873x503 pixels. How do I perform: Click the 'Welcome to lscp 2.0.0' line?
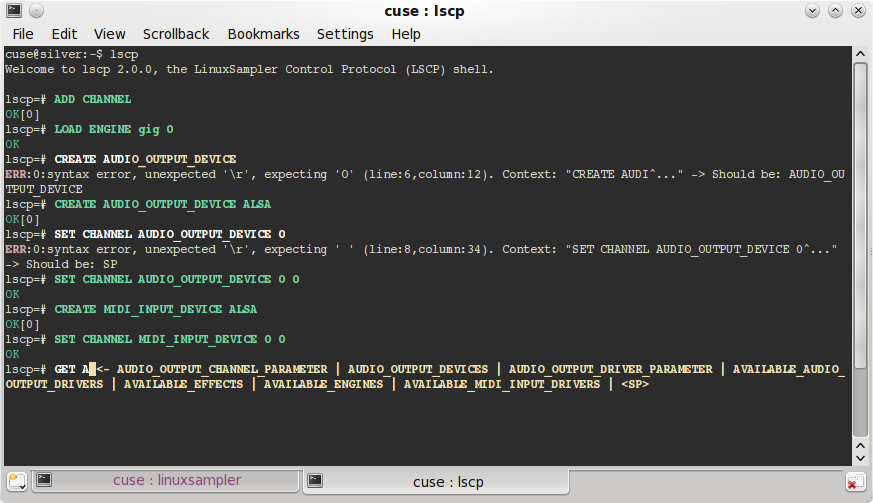tap(249, 70)
